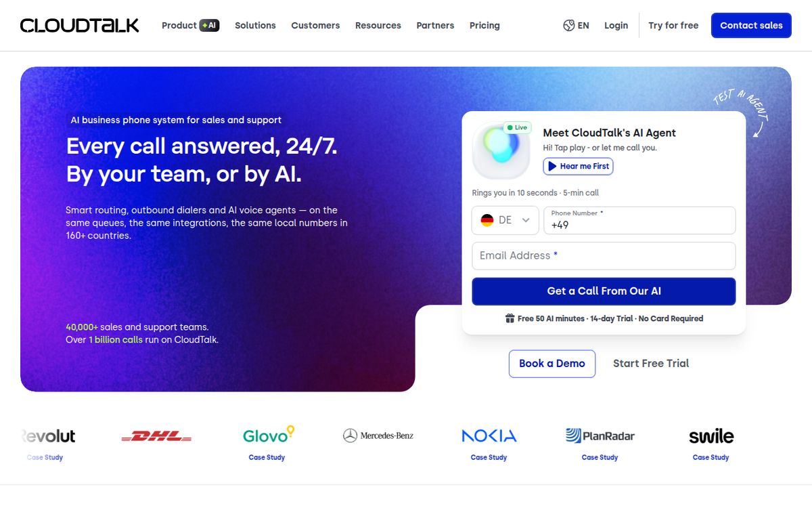Viewport: 812px width, 508px height.
Task: Open the PlanRadar Case Study
Action: (600, 457)
